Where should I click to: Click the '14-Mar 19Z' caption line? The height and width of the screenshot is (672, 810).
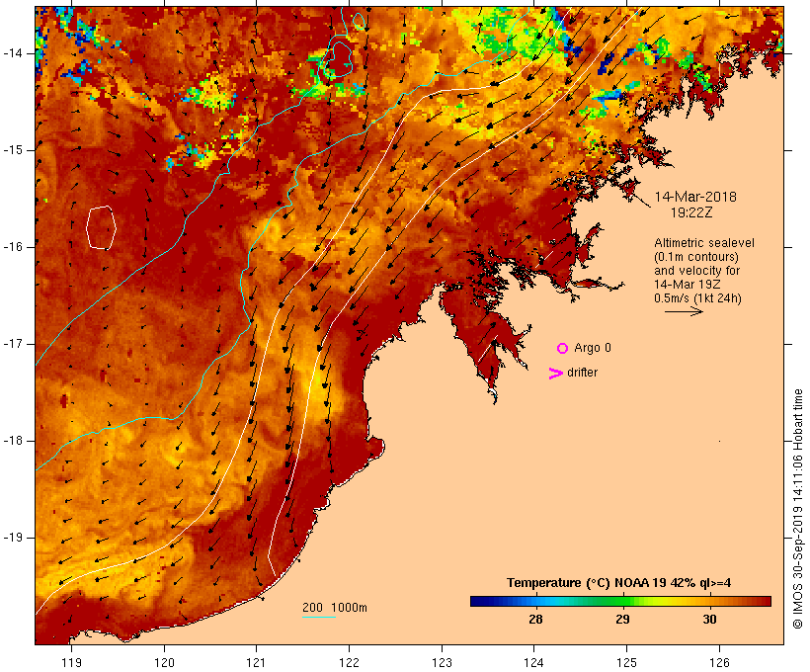(x=688, y=285)
